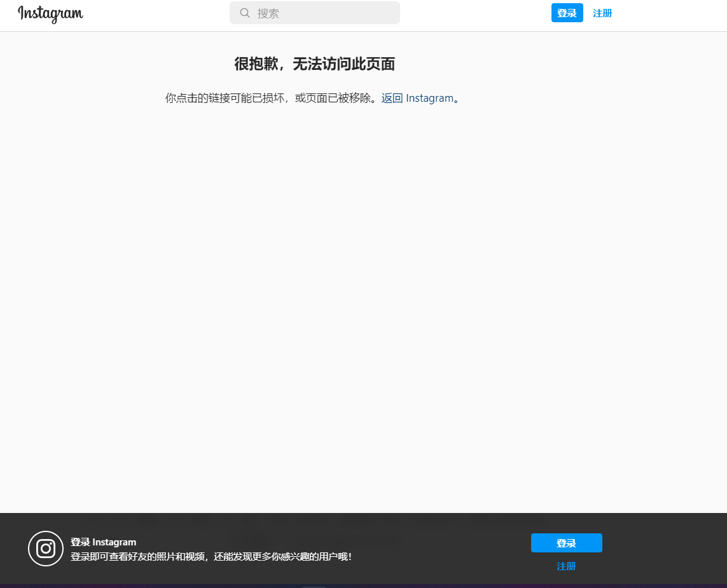Click the 注册 link in top navigation
Screen dimensions: 727x588
click(x=602, y=13)
